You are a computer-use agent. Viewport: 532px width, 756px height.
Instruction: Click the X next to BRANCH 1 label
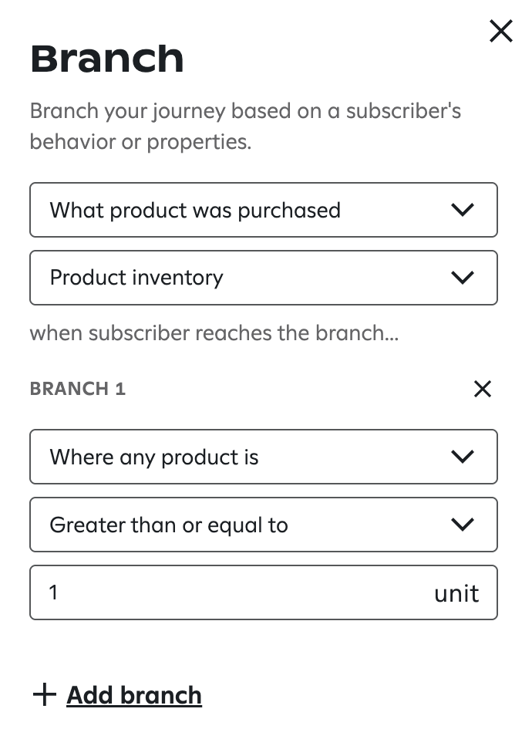point(482,389)
